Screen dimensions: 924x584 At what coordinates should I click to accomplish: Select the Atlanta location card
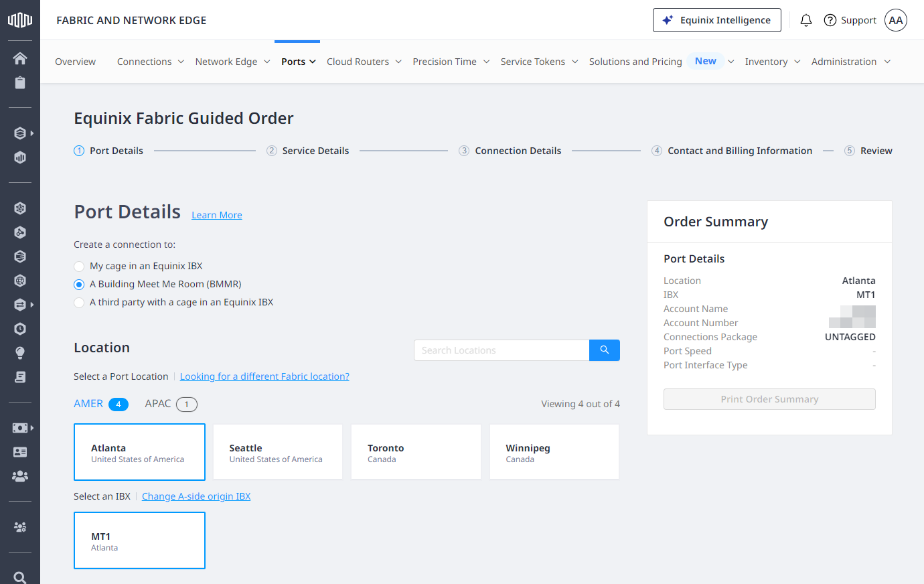pos(139,452)
